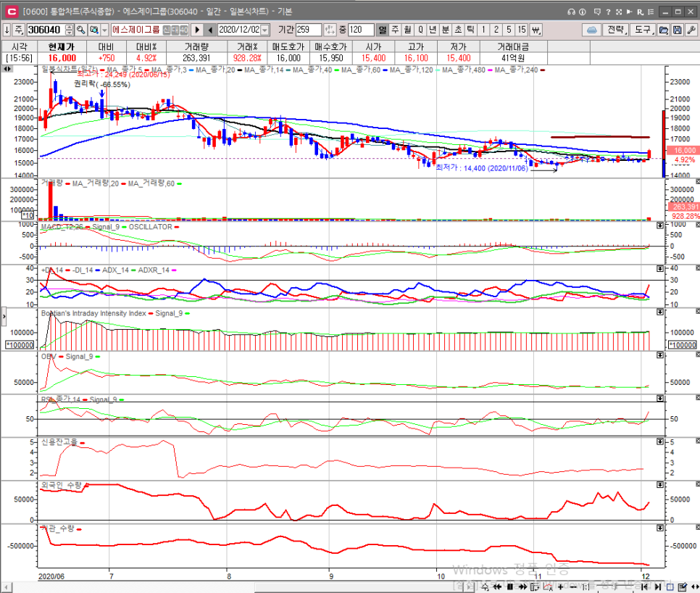Click the expand-window icon in the title bar
700x593 pixels.
(619, 12)
